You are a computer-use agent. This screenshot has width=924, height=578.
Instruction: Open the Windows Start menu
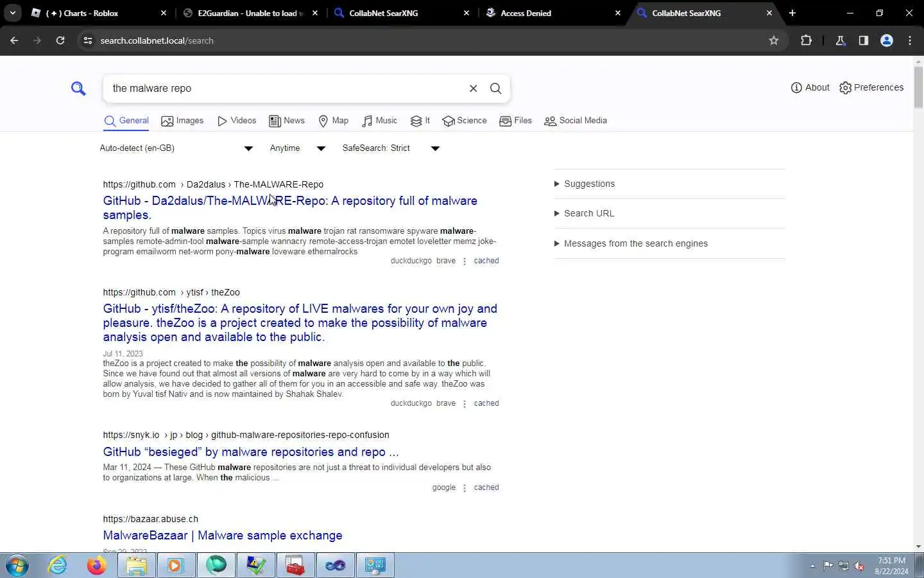[17, 566]
